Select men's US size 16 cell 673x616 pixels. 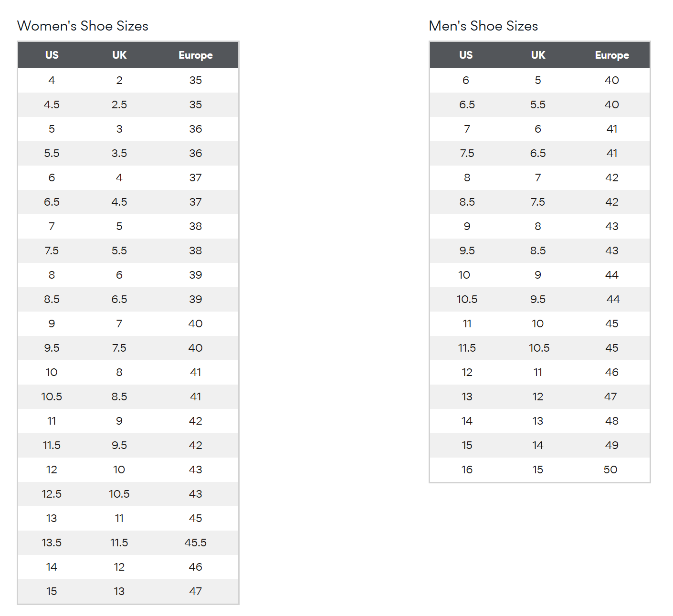point(467,470)
